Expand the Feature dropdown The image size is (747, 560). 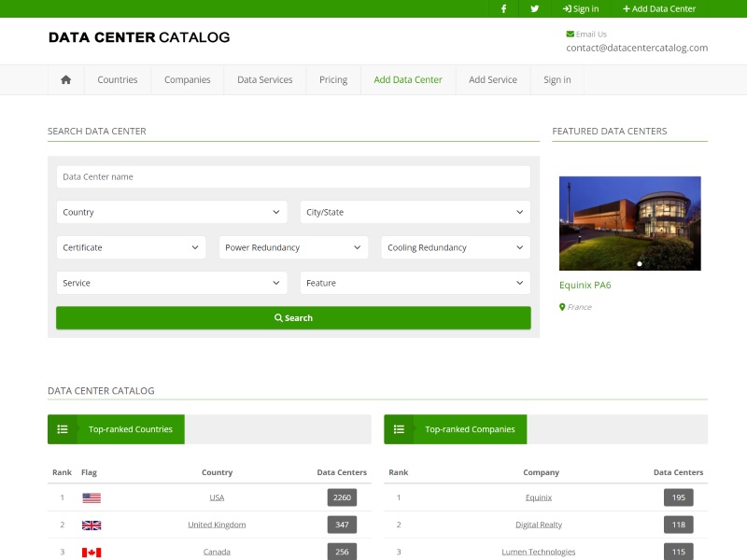tap(415, 283)
